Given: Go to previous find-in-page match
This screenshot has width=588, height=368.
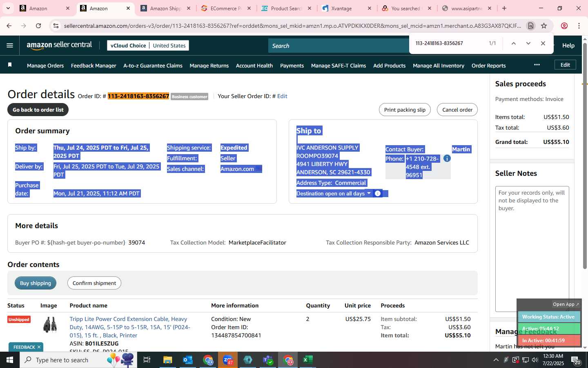Looking at the screenshot, I should coord(514,43).
